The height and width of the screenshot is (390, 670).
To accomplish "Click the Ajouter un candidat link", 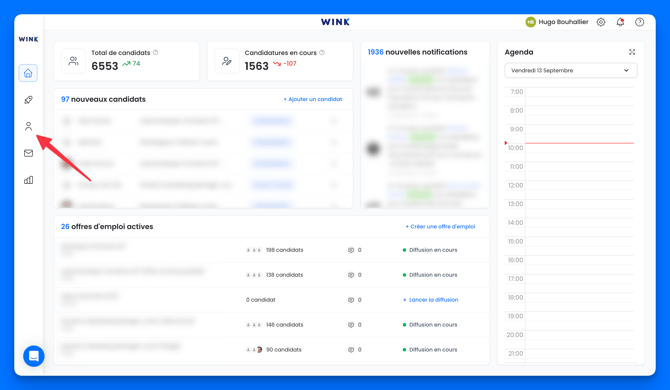I will 313,99.
